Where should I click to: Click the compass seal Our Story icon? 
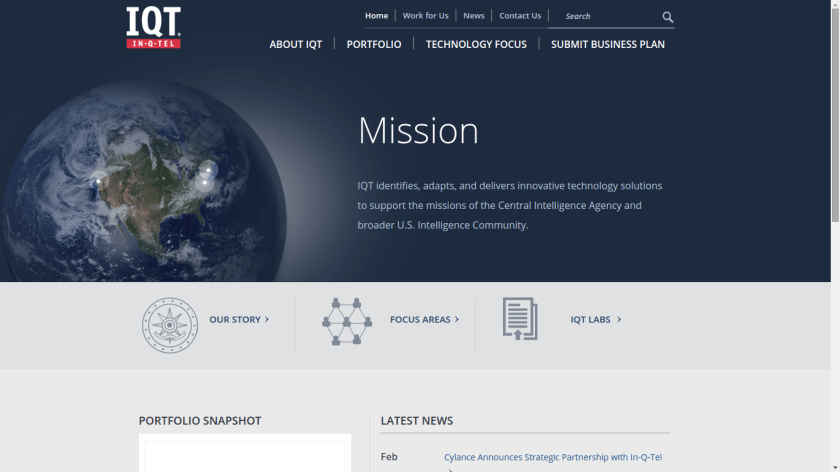click(170, 325)
